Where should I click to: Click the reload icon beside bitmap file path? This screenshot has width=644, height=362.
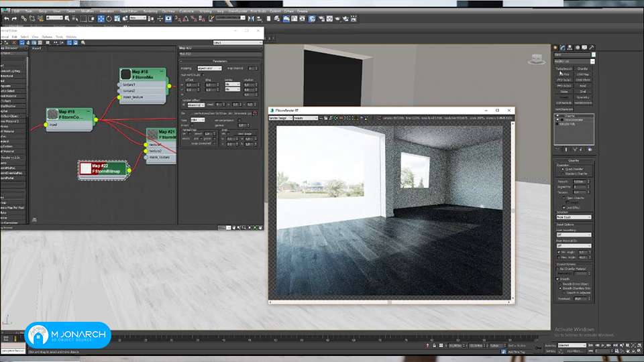255,113
